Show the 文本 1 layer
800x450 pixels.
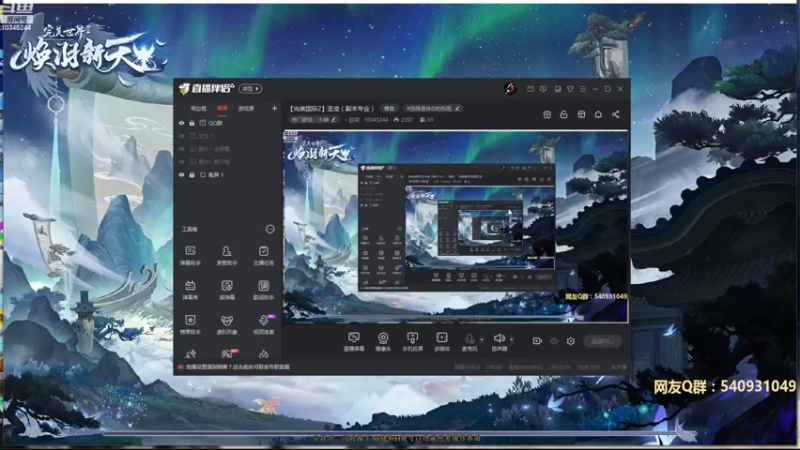182,136
